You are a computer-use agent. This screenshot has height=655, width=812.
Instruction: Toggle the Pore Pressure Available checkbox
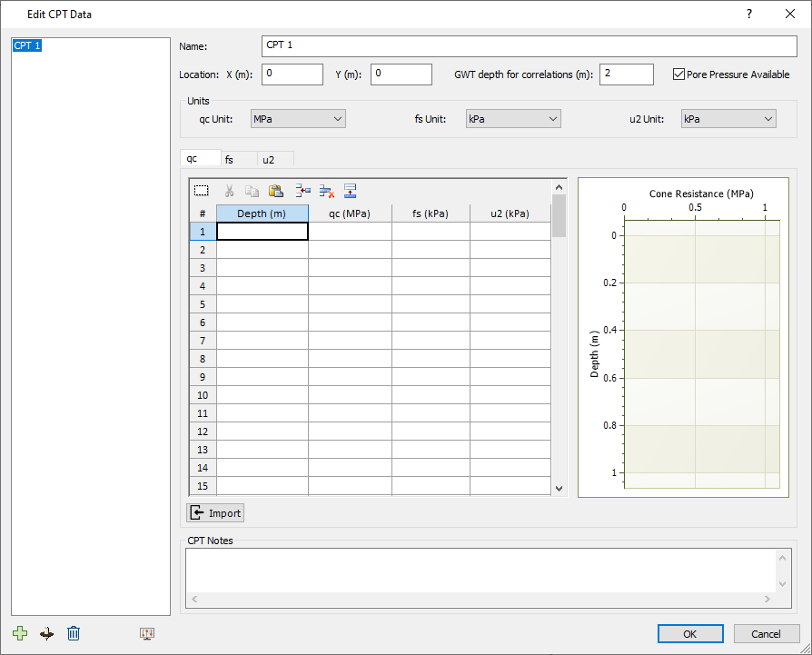(x=678, y=74)
